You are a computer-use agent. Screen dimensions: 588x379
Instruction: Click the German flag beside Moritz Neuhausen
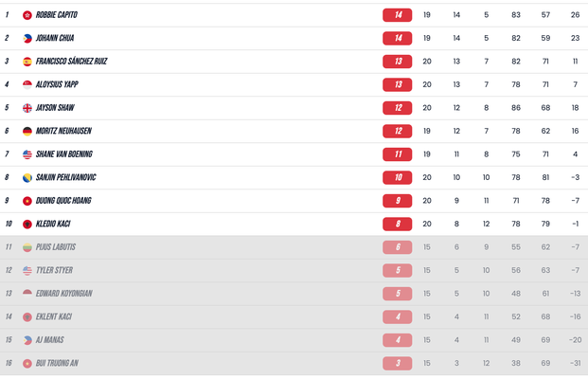coord(27,132)
